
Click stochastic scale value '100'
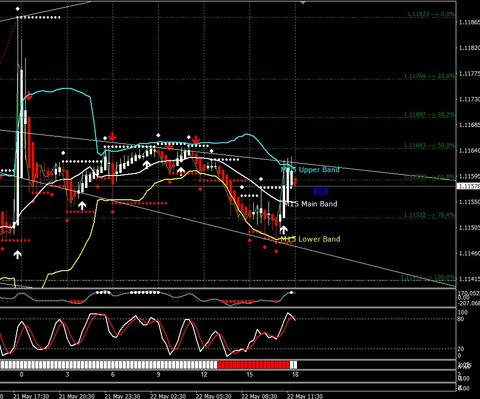pyautogui.click(x=463, y=313)
